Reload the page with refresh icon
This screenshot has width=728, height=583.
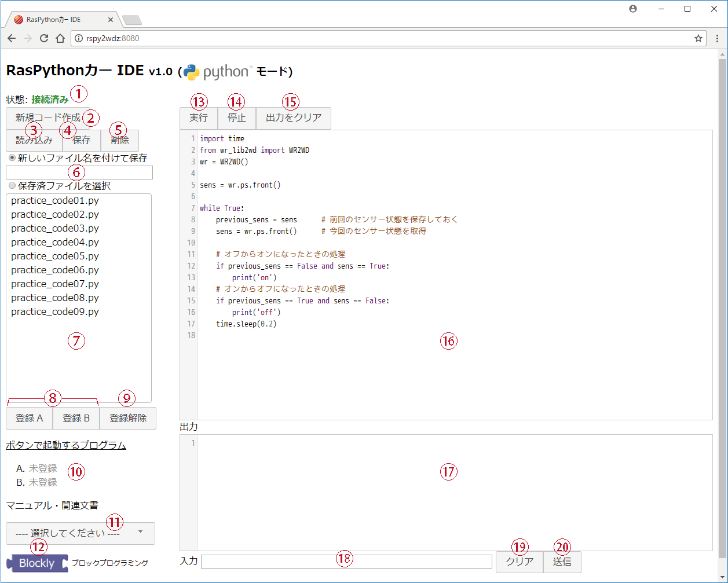point(44,38)
